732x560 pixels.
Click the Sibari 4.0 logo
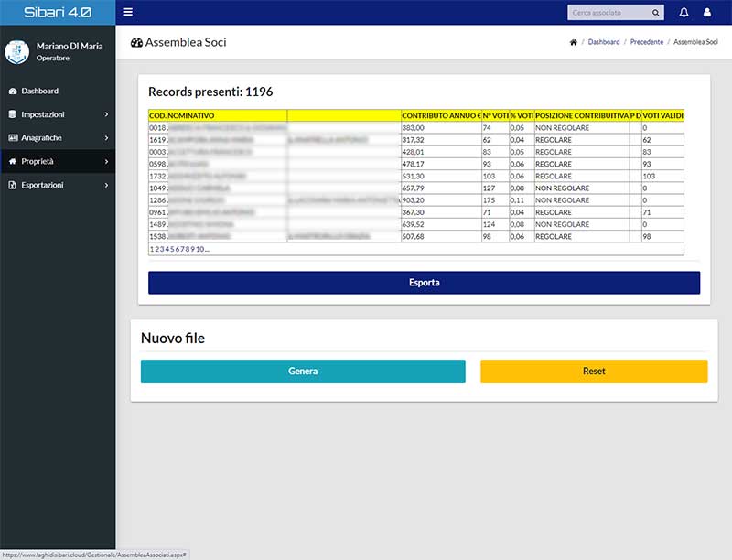[x=58, y=12]
